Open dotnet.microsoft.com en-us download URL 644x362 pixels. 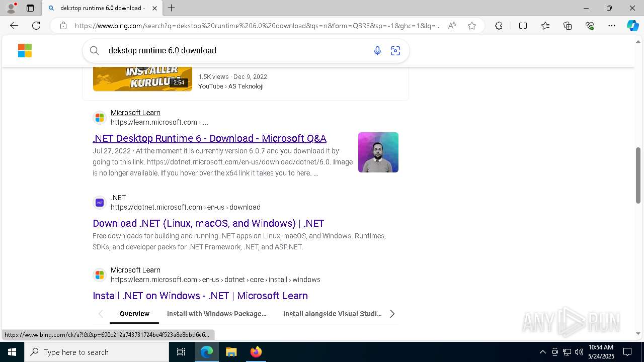(186, 207)
